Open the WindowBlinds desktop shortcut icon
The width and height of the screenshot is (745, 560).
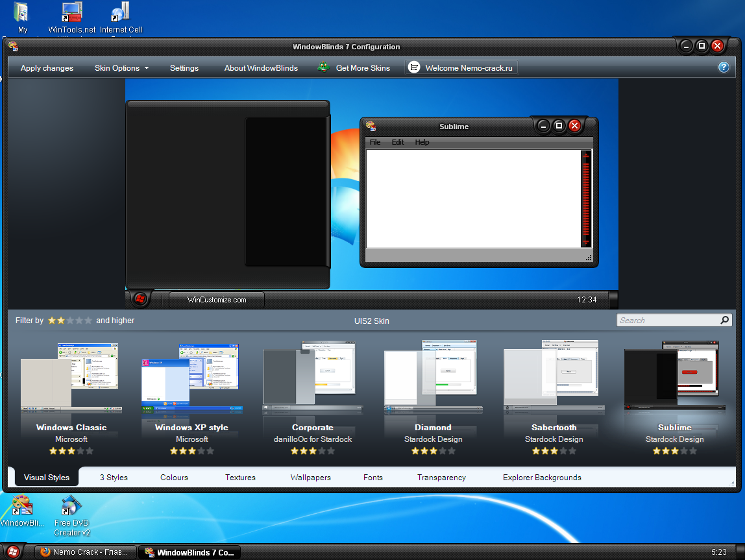pos(22,505)
